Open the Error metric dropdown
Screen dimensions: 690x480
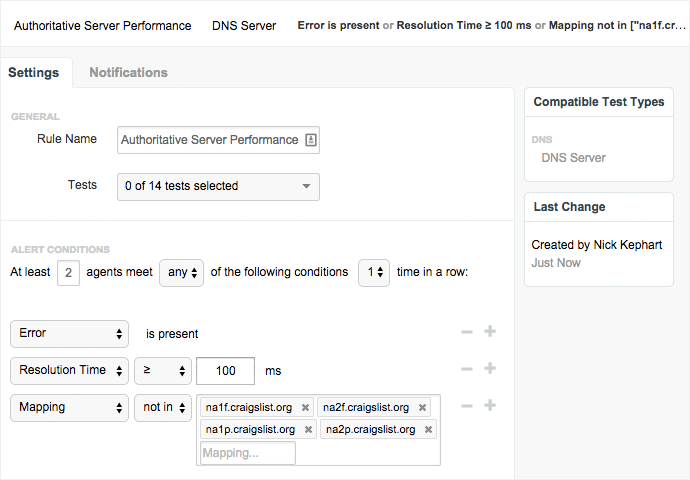tap(70, 334)
